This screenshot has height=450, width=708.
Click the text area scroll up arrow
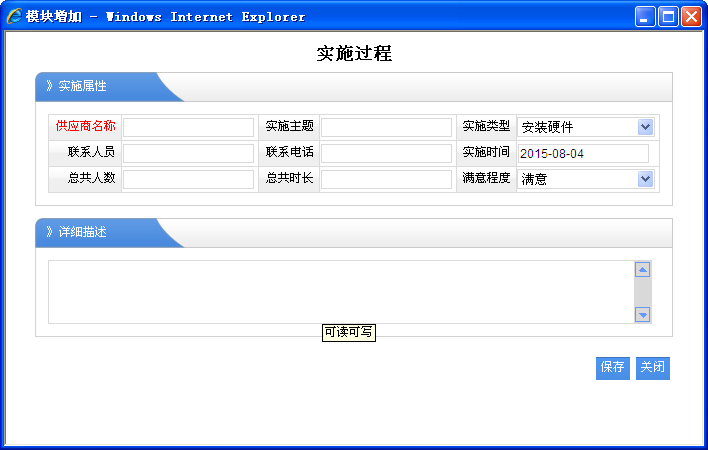pyautogui.click(x=643, y=269)
